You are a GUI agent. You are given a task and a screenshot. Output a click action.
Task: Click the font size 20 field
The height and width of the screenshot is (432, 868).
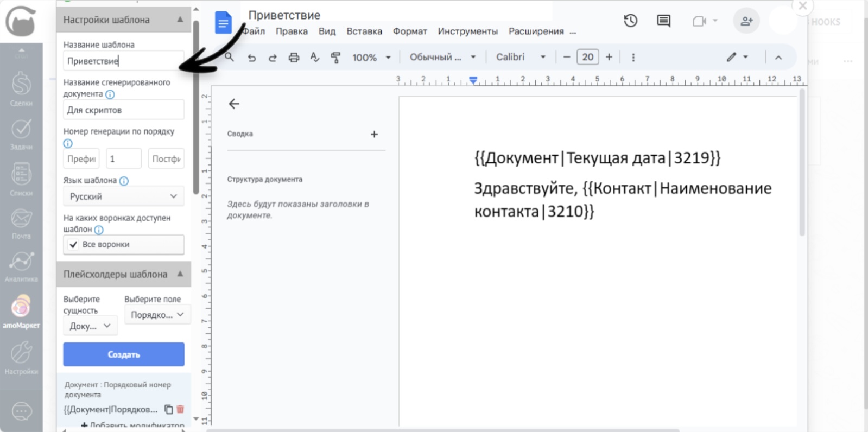point(588,57)
